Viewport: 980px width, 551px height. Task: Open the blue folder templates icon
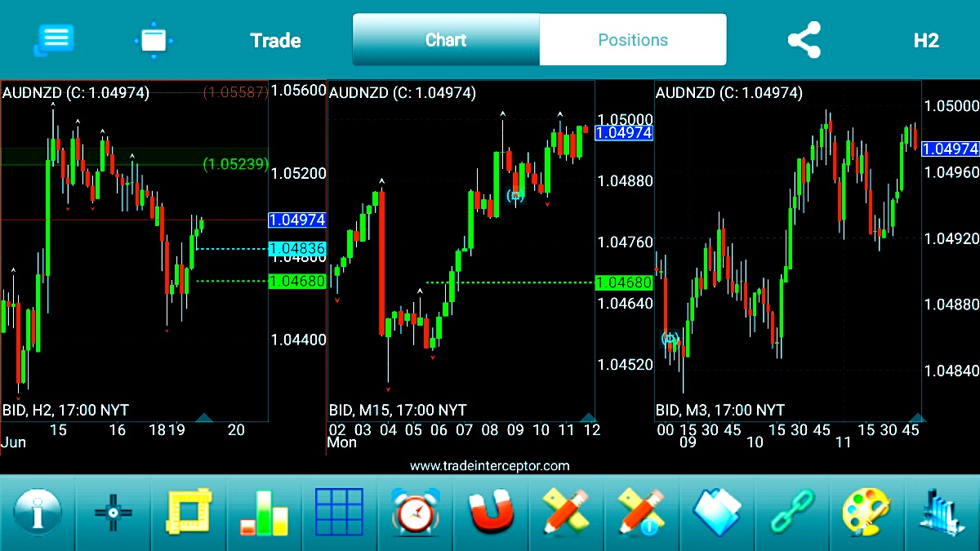pyautogui.click(x=716, y=513)
